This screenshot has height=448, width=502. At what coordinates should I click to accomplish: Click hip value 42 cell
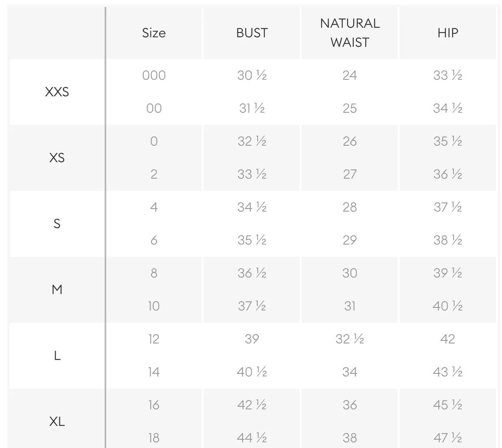[448, 339]
